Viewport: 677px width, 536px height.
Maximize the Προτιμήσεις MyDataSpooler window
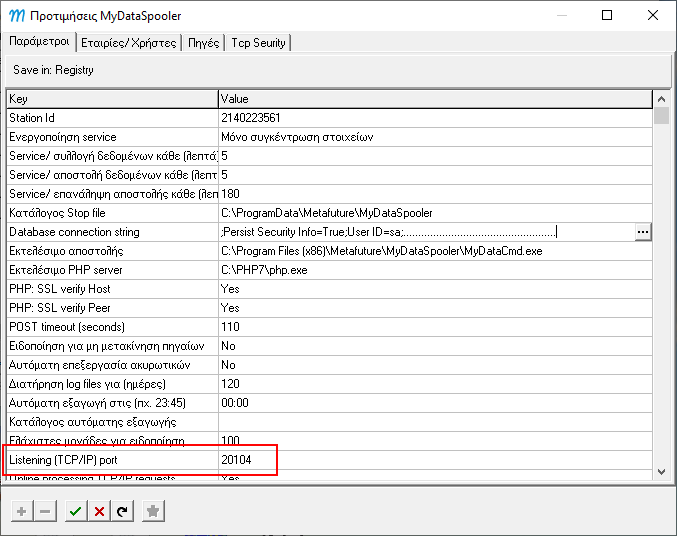[607, 16]
